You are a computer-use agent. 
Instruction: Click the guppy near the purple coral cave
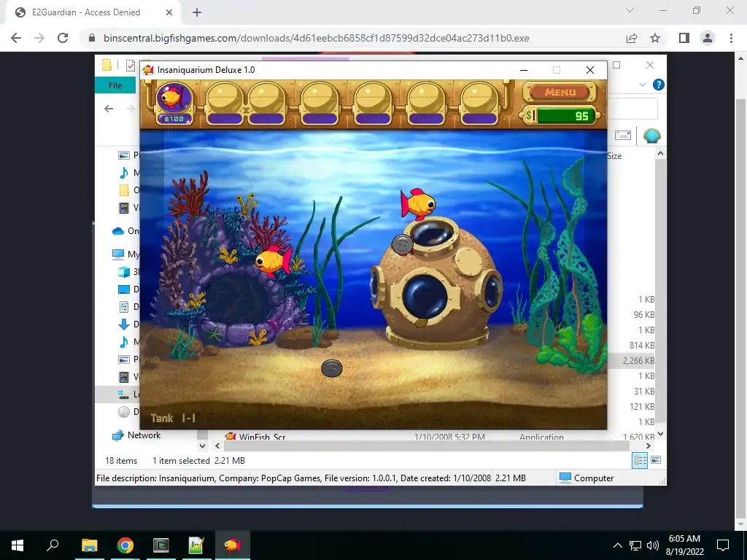pos(274,260)
